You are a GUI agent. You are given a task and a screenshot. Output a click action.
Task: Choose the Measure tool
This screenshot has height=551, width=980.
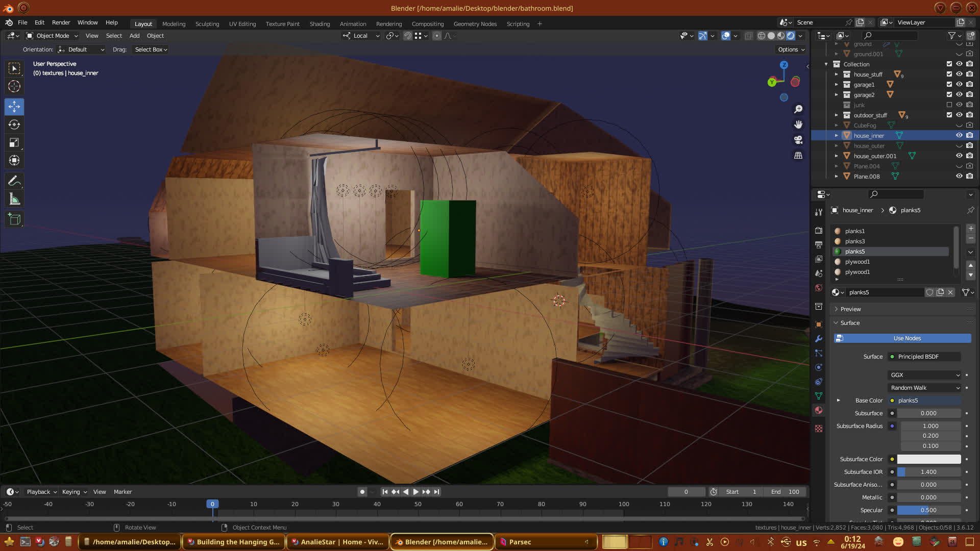pyautogui.click(x=14, y=199)
